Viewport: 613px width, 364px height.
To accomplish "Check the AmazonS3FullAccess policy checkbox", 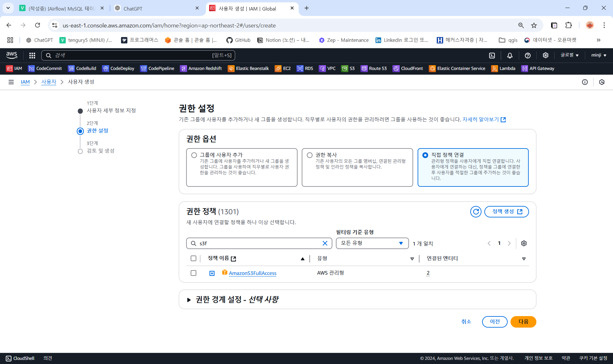I will pyautogui.click(x=193, y=273).
